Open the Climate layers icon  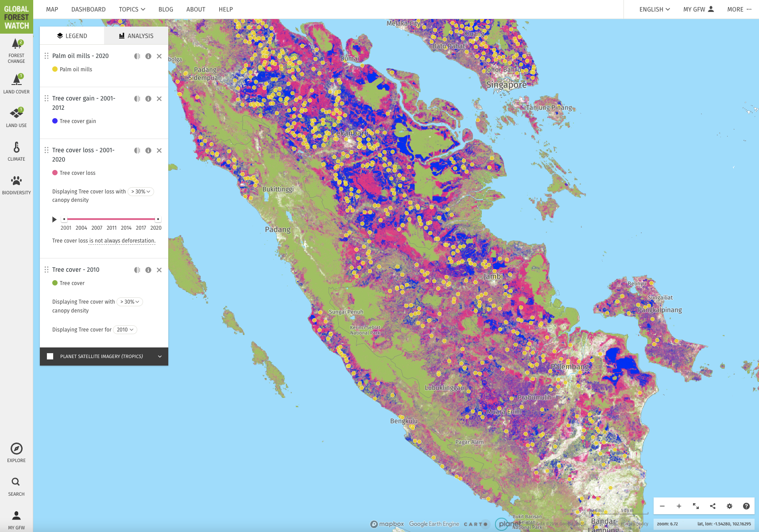(x=16, y=151)
